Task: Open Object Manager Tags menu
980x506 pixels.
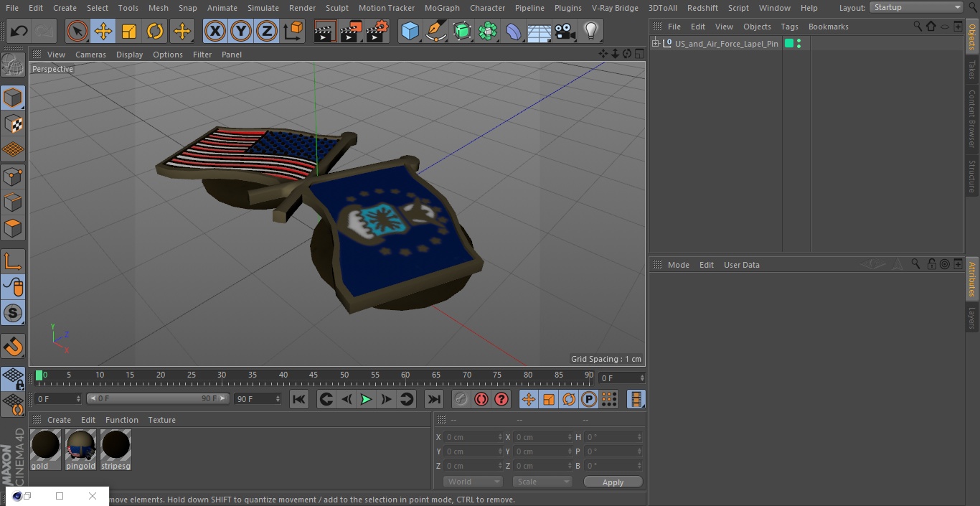Action: point(789,27)
